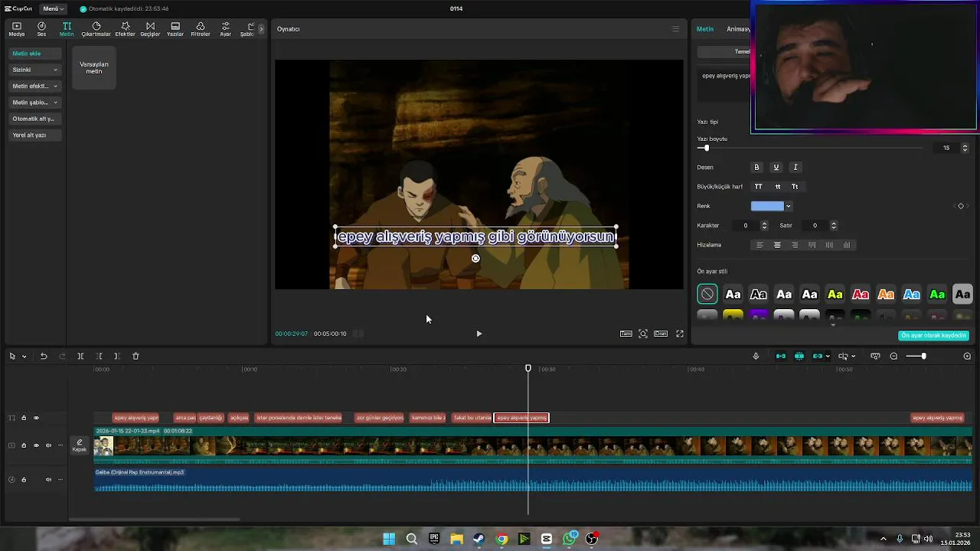Click the timeline zoom slider handle
Screen dimensions: 980x551
pyautogui.click(x=923, y=356)
